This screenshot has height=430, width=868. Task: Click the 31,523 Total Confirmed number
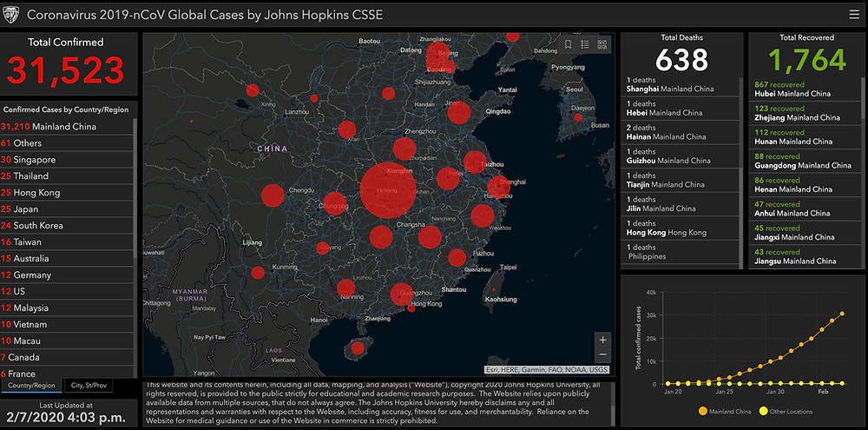pos(65,69)
